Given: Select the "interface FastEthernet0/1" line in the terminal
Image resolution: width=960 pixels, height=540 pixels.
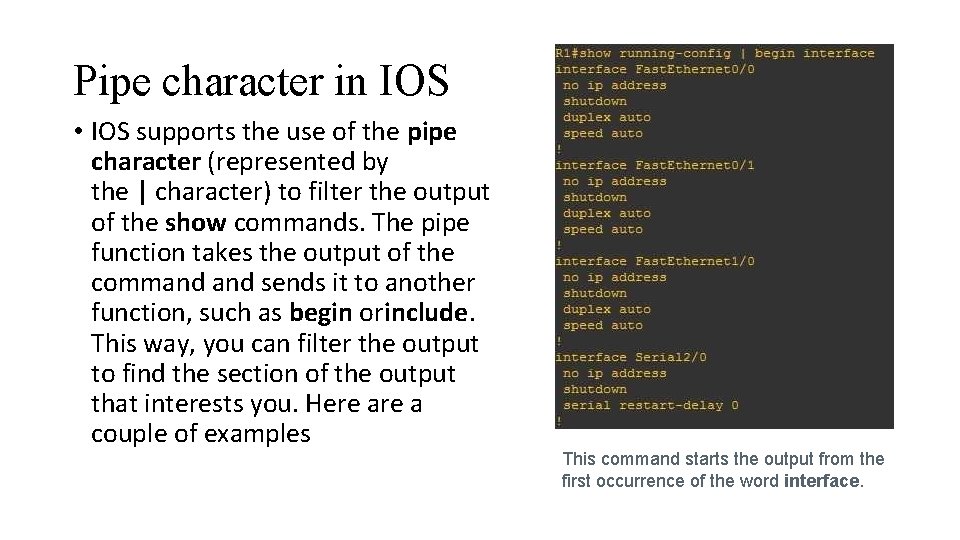Looking at the screenshot, I should 655,166.
